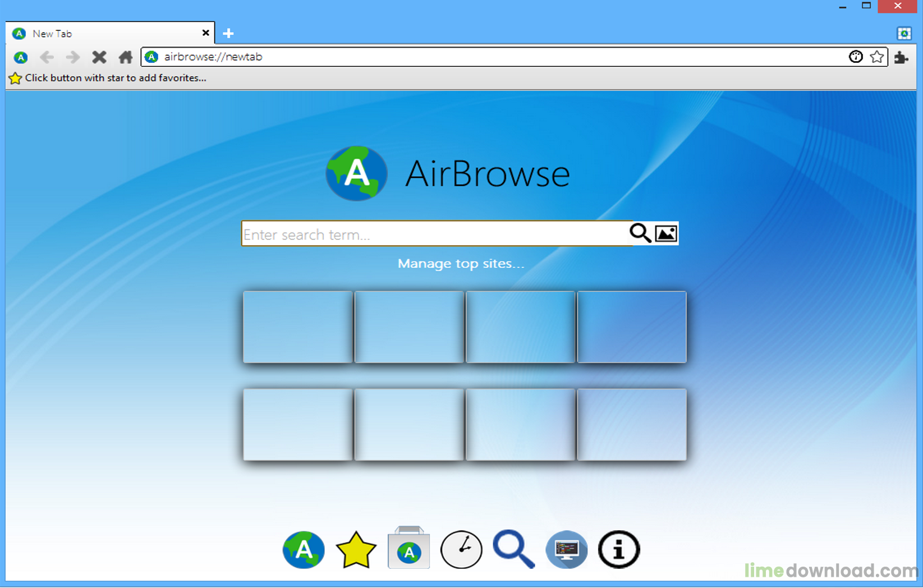The image size is (923, 588).
Task: Click the Manage top sites link
Action: (x=461, y=264)
